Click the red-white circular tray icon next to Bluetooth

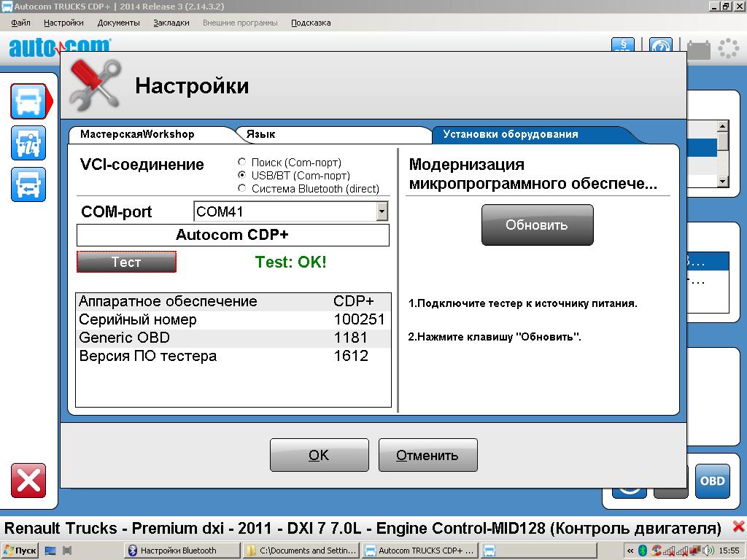657,551
